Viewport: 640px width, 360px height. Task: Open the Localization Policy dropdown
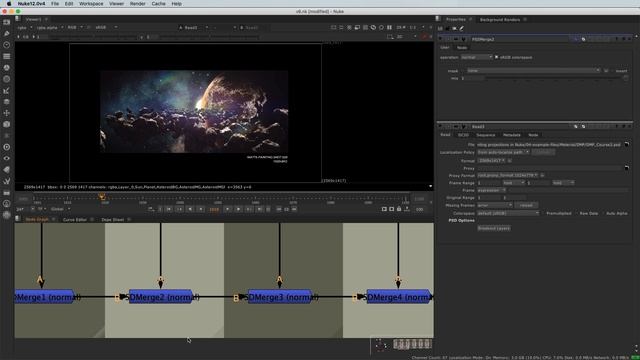[x=503, y=152]
